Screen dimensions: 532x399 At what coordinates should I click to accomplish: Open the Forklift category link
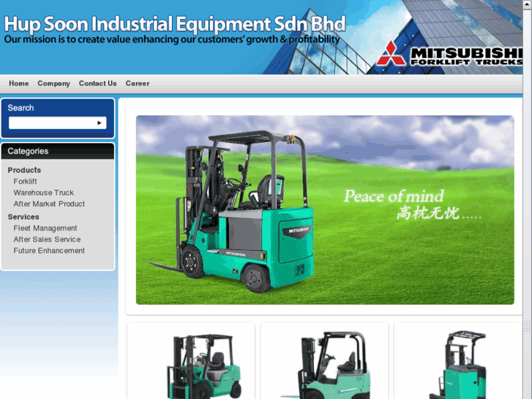[x=25, y=182]
